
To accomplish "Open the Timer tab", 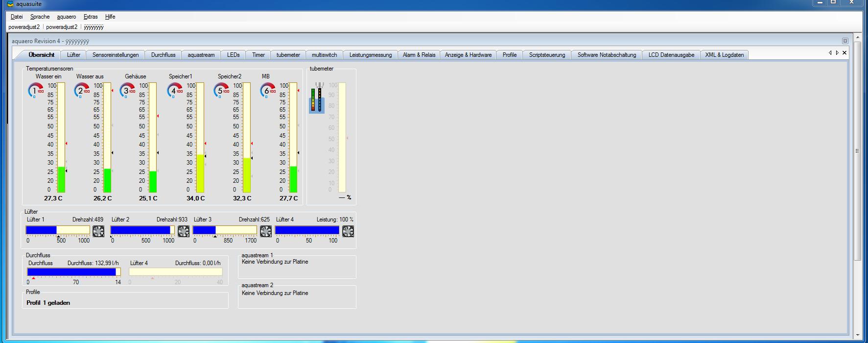I will (x=258, y=55).
